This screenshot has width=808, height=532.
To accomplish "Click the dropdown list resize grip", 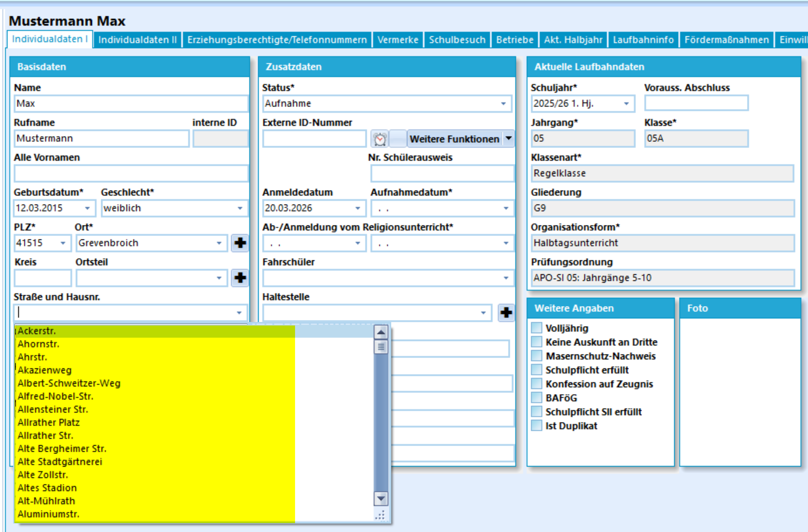I will [x=381, y=515].
